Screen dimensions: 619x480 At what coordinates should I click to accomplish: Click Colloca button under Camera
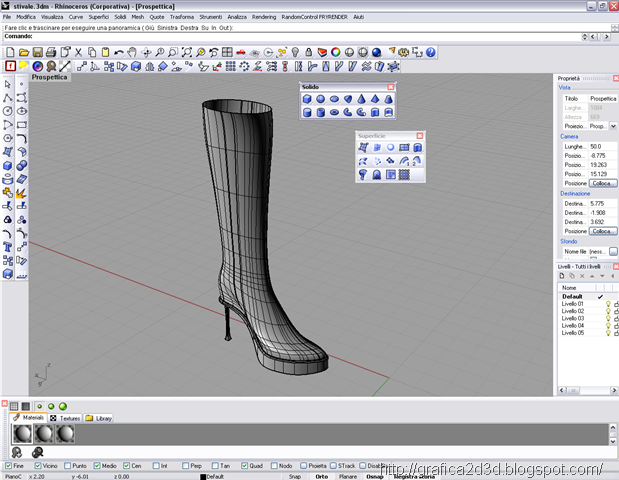point(602,184)
